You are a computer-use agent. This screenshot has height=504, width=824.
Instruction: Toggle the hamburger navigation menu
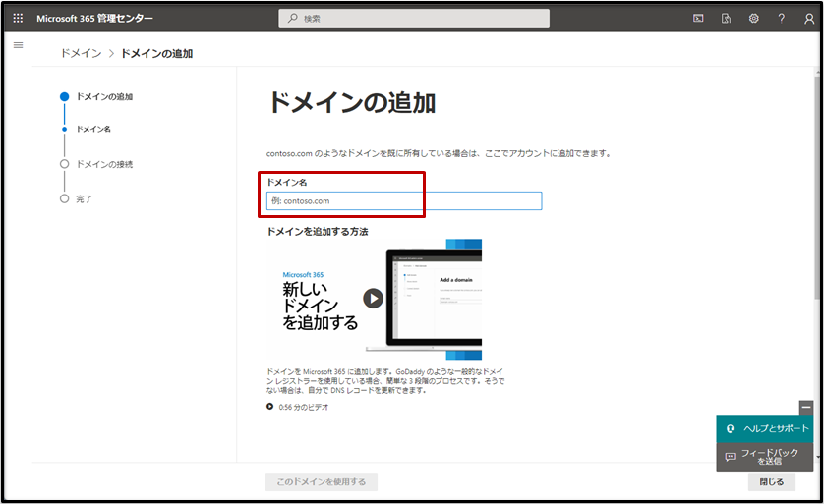coord(19,45)
